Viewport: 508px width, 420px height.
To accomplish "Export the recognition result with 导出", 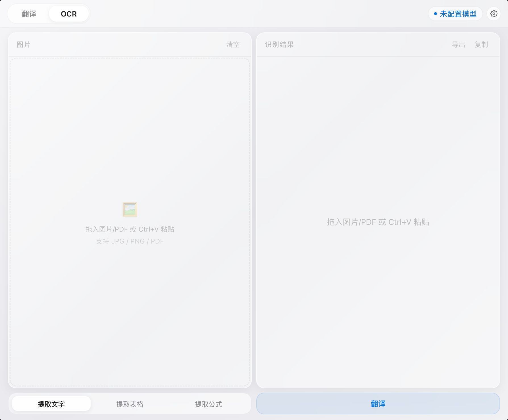I will 459,45.
